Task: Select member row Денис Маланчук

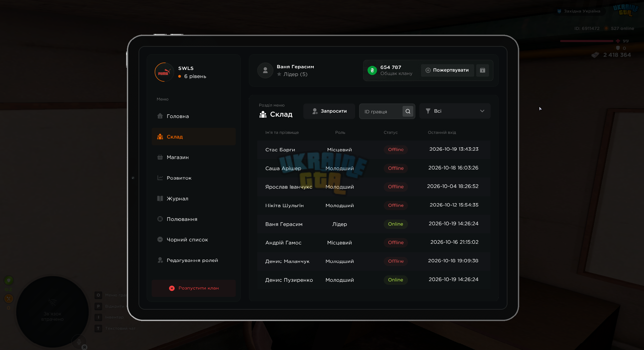Action: tap(374, 261)
